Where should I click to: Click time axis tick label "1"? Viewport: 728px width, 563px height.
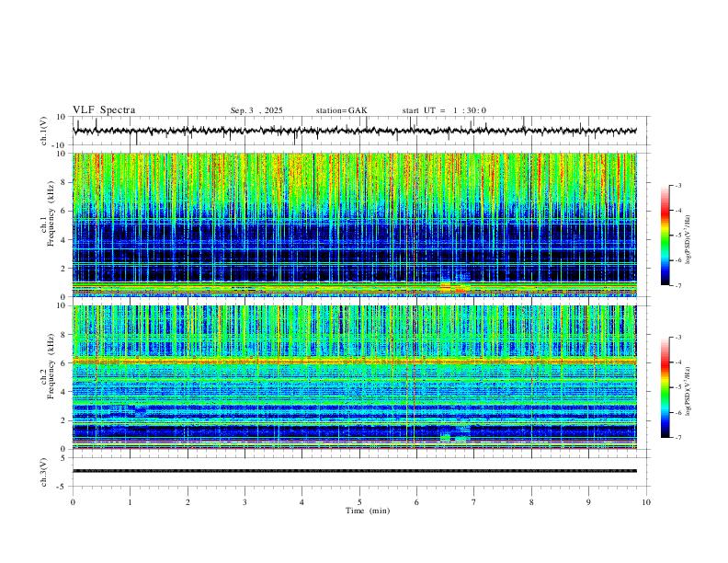[x=130, y=502]
